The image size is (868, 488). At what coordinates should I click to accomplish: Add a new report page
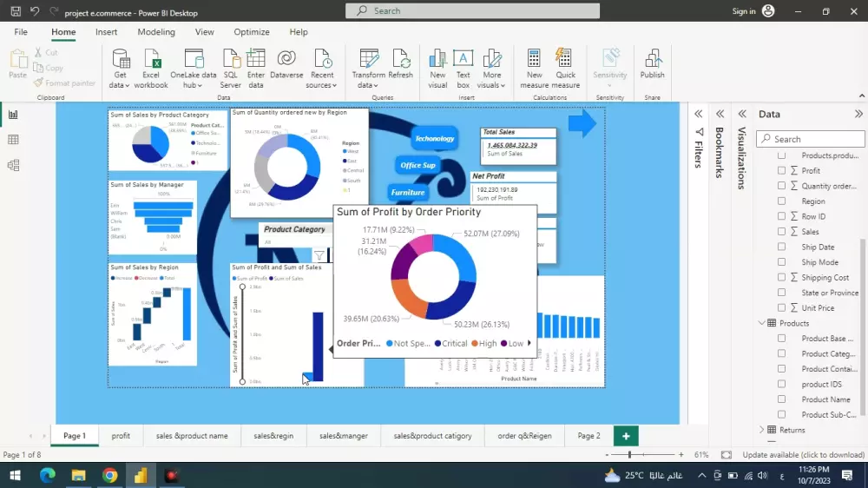click(x=626, y=436)
